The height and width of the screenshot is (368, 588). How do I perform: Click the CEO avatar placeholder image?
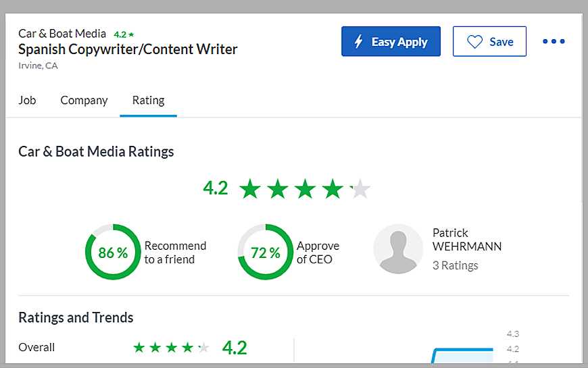(x=398, y=249)
